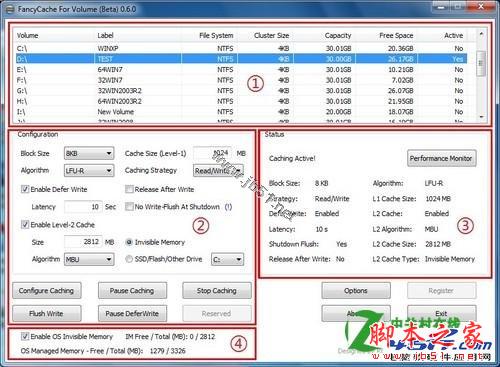Viewport: 500px width, 367px height.
Task: Click the Capacity column header
Action: click(x=324, y=35)
